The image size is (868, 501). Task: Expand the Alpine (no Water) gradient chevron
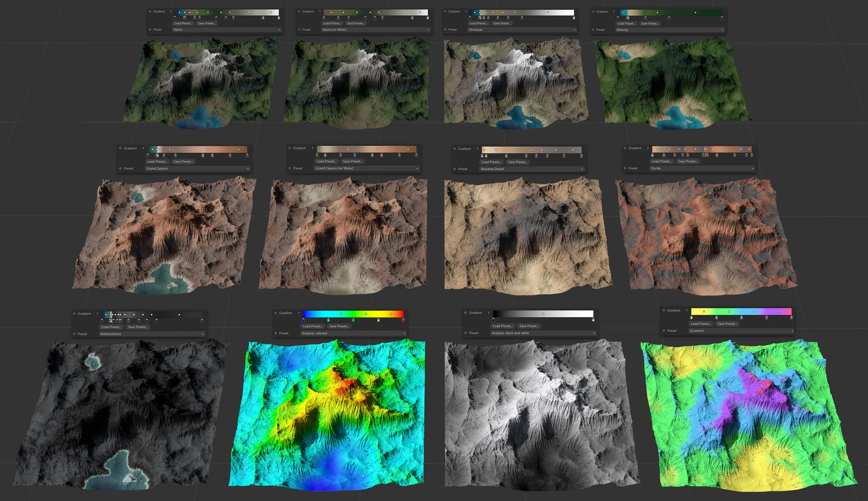tap(320, 11)
